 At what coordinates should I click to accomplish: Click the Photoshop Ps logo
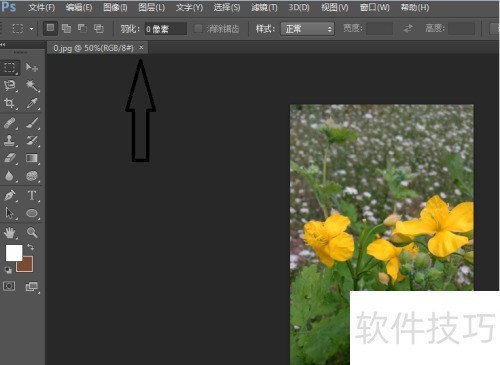[x=8, y=7]
